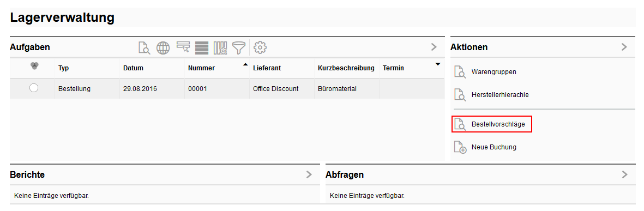
Task: Click the Bestellung cell in the task row
Action: coord(74,88)
